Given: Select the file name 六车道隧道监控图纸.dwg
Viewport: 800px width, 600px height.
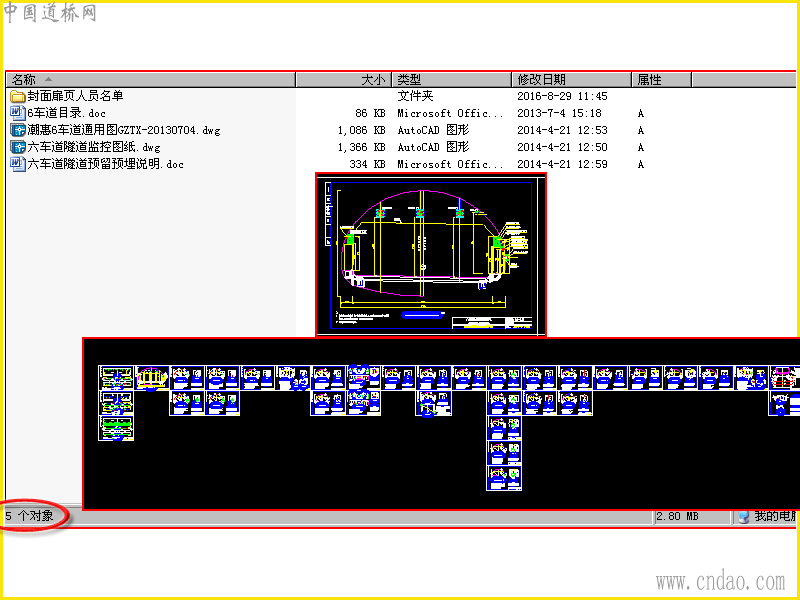Looking at the screenshot, I should (x=94, y=147).
